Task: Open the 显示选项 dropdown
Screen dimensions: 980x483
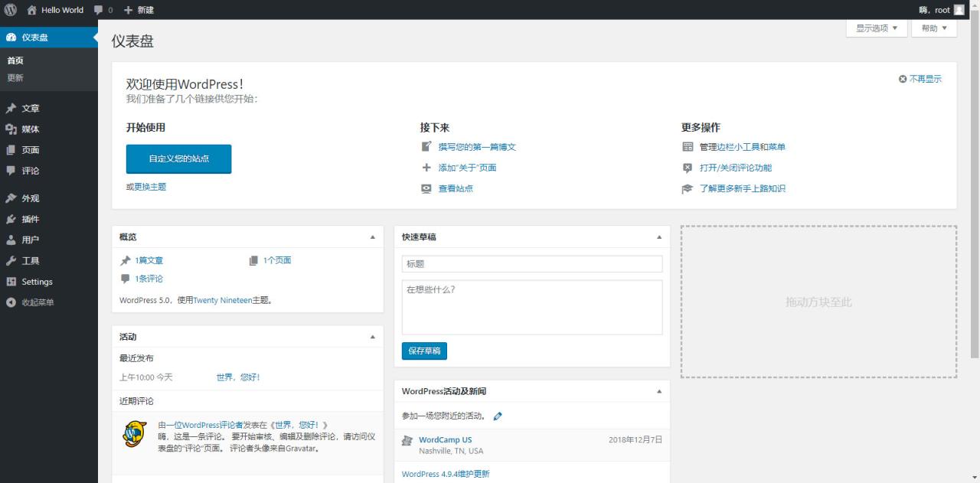Action: click(877, 28)
